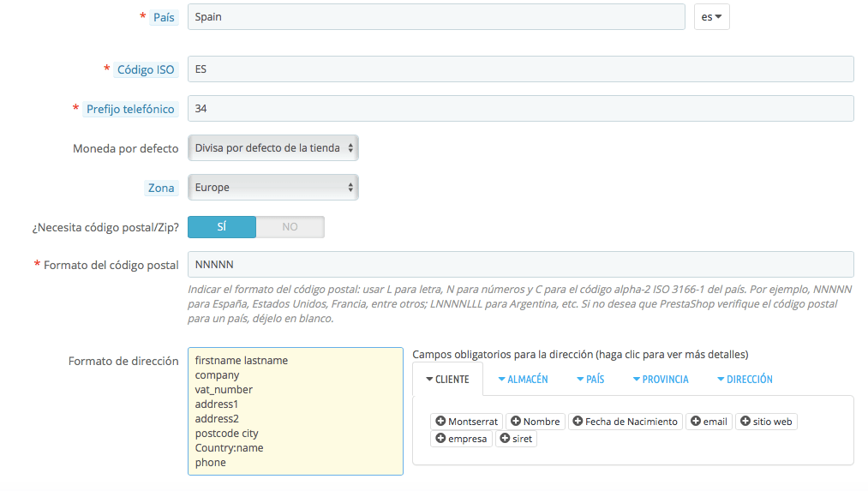
Task: Click the CLIENTE tab
Action: tap(447, 380)
